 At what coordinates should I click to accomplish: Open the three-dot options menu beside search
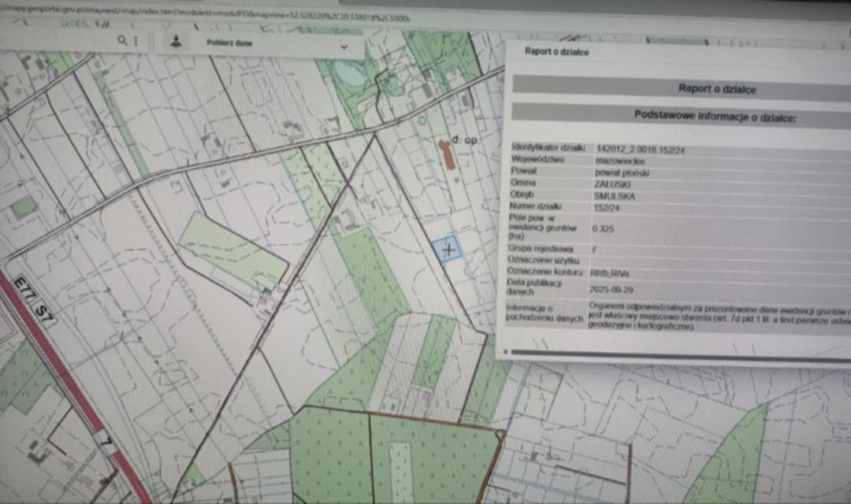tap(136, 41)
